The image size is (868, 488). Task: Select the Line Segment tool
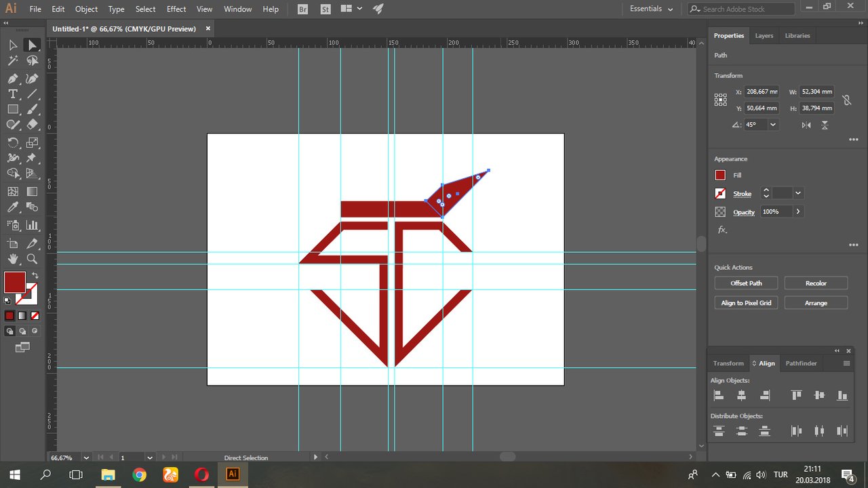(x=32, y=94)
